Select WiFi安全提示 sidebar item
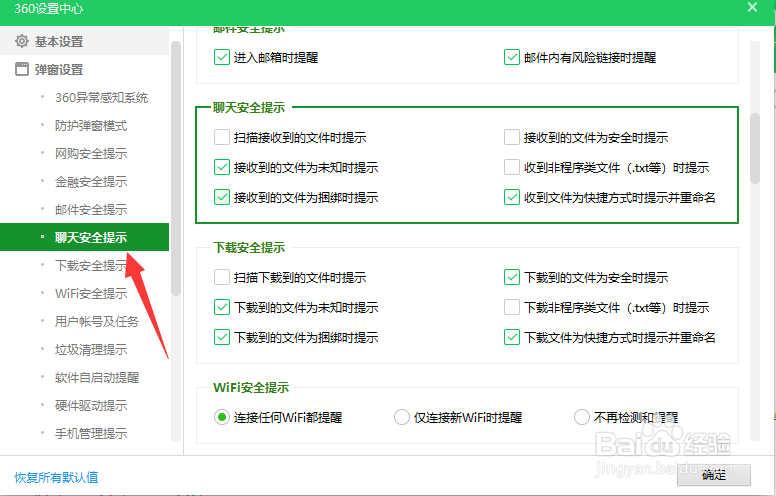This screenshot has height=496, width=776. coord(91,294)
